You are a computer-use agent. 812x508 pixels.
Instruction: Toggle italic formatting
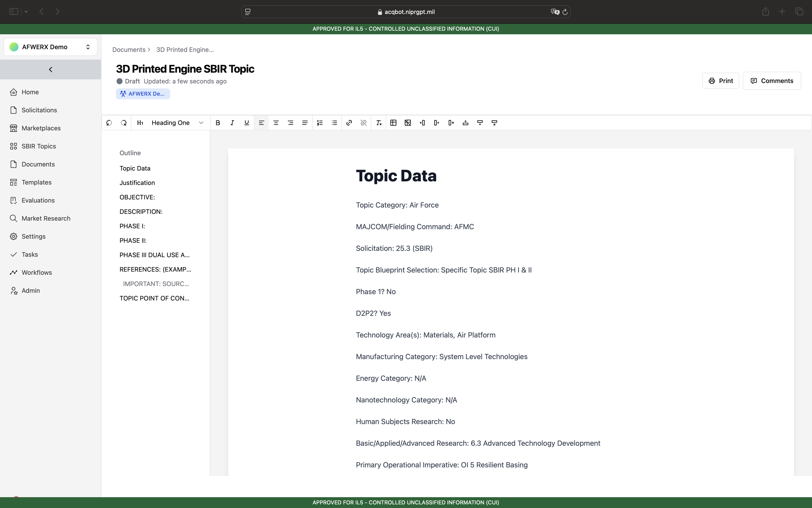232,123
